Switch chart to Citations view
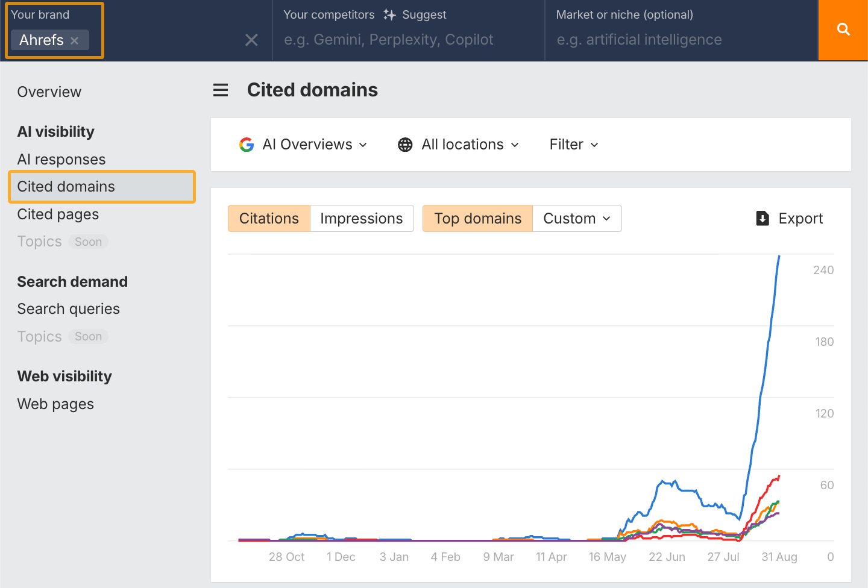The width and height of the screenshot is (868, 588). (269, 218)
